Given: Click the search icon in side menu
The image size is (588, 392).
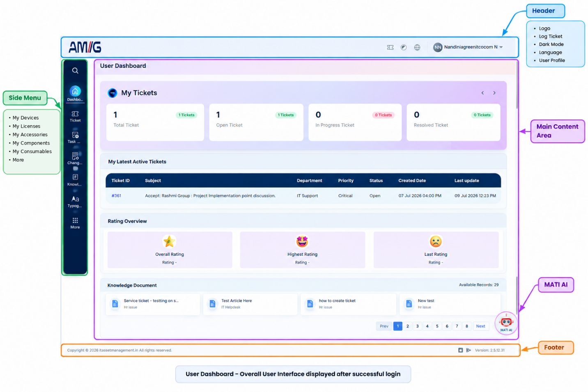Looking at the screenshot, I should (75, 71).
